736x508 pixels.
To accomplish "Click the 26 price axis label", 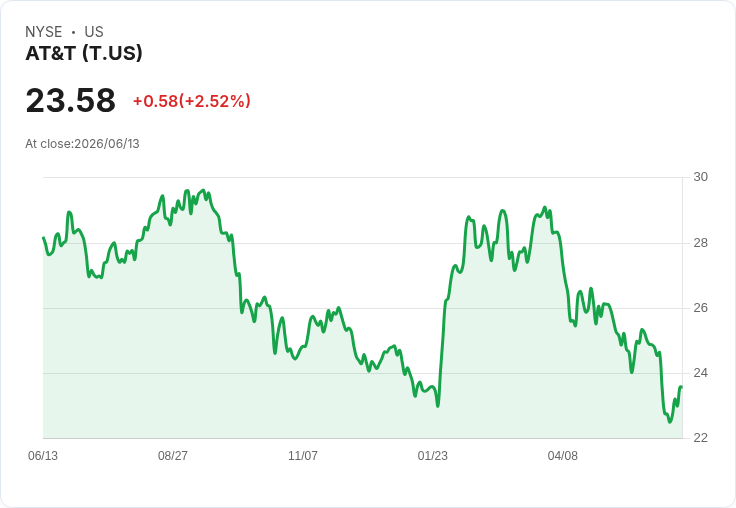I will coord(701,308).
